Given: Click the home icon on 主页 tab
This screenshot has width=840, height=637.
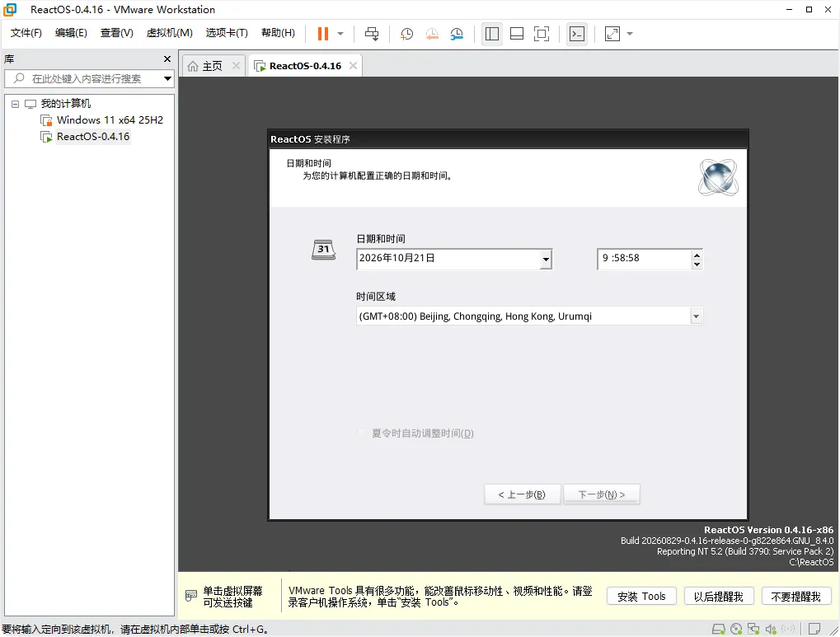Looking at the screenshot, I should click(x=193, y=67).
